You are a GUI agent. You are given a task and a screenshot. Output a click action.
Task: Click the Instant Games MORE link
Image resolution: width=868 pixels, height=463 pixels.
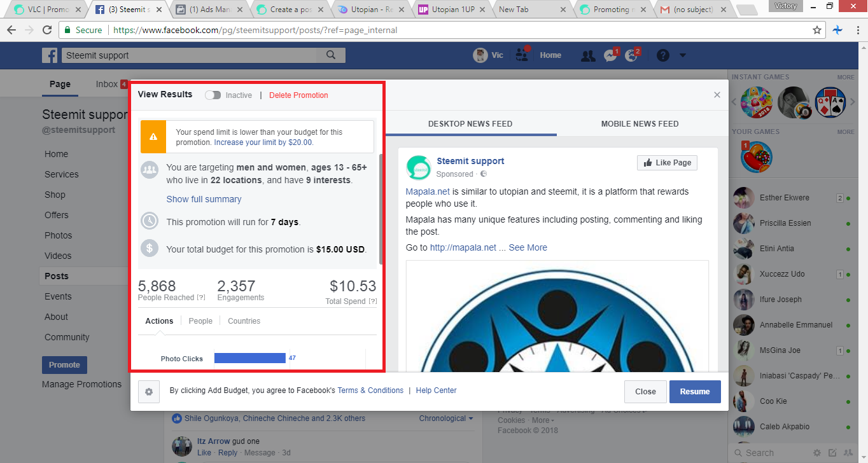[x=846, y=77]
